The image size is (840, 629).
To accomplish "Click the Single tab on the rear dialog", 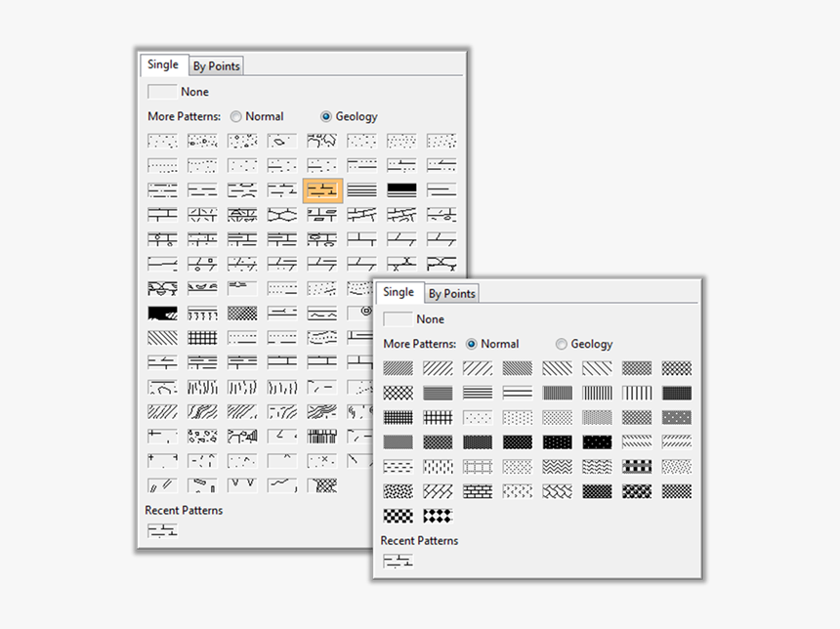I will tap(164, 65).
